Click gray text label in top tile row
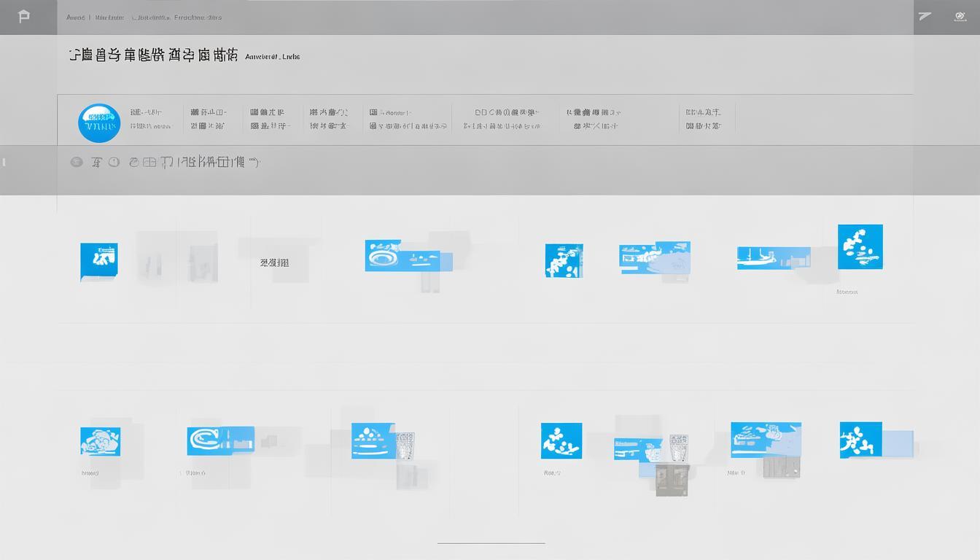 [274, 262]
